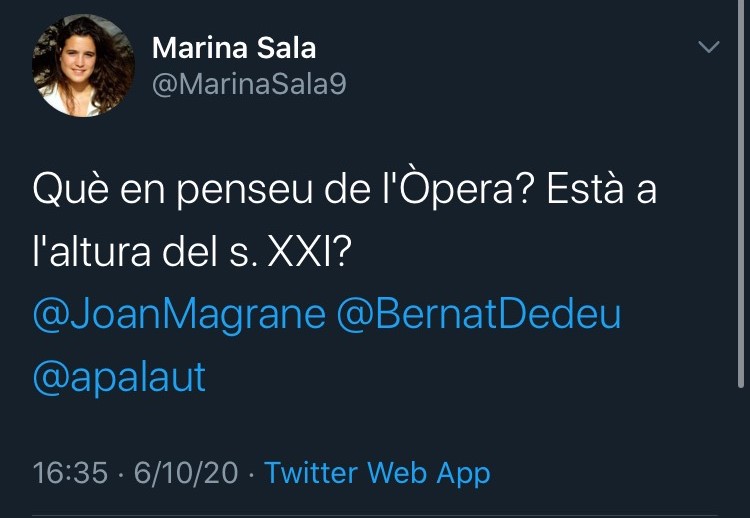Image resolution: width=750 pixels, height=518 pixels.
Task: Open the @JoanMagrane mention
Action: pyautogui.click(x=179, y=314)
